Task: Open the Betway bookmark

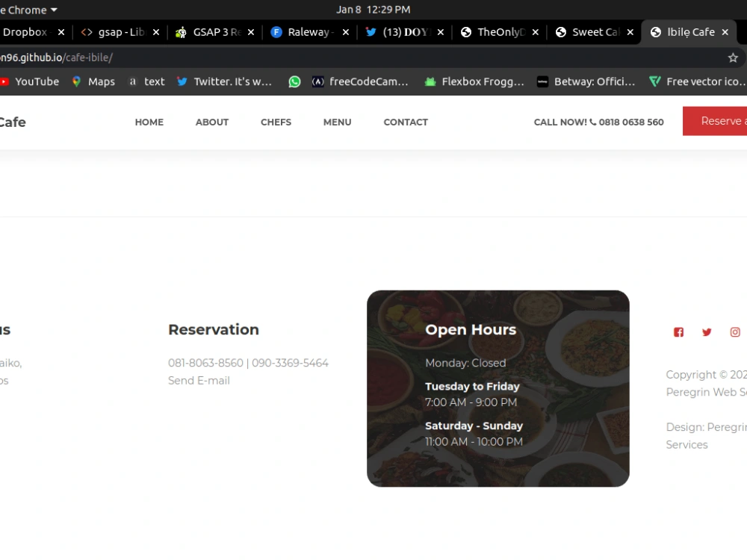Action: pos(586,81)
